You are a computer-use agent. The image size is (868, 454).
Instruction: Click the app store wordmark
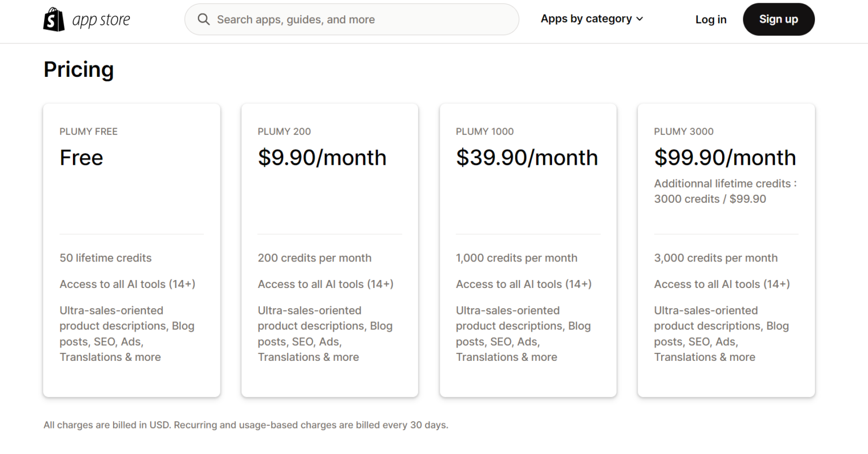coord(101,20)
